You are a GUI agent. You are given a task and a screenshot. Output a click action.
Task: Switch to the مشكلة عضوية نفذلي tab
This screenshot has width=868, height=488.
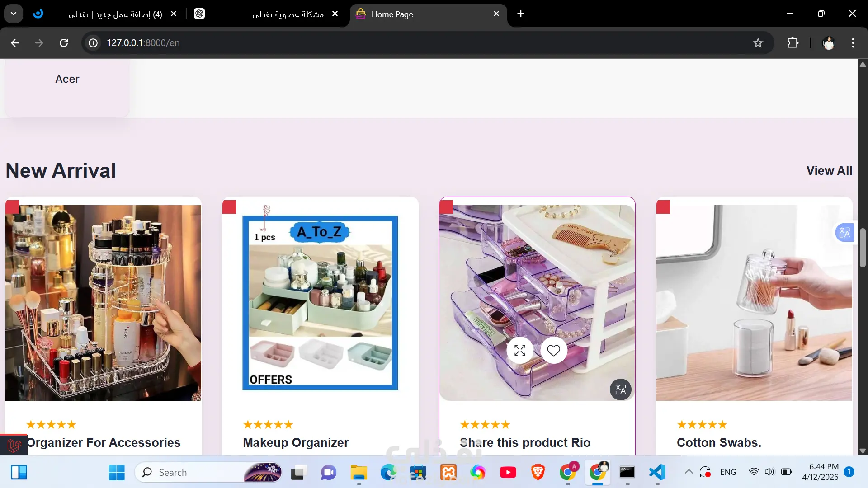[x=288, y=14]
